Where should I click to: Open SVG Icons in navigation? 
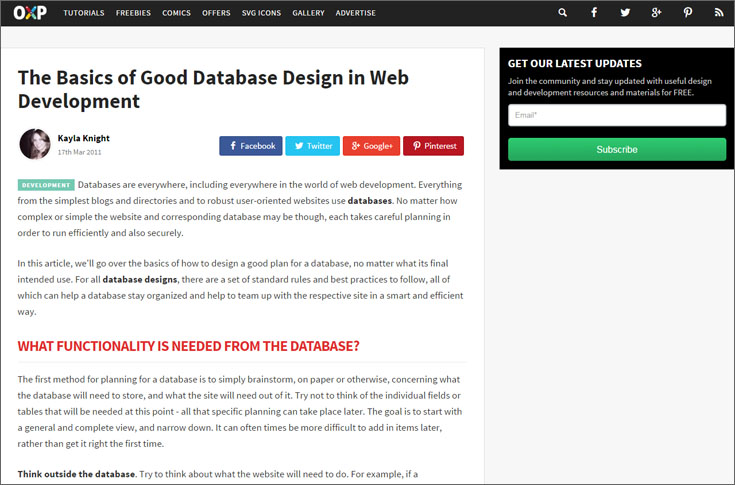pos(261,13)
